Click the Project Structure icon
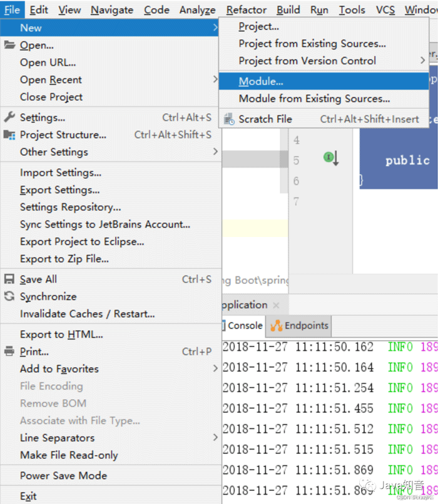Viewport: 438px width, 504px height. click(9, 134)
